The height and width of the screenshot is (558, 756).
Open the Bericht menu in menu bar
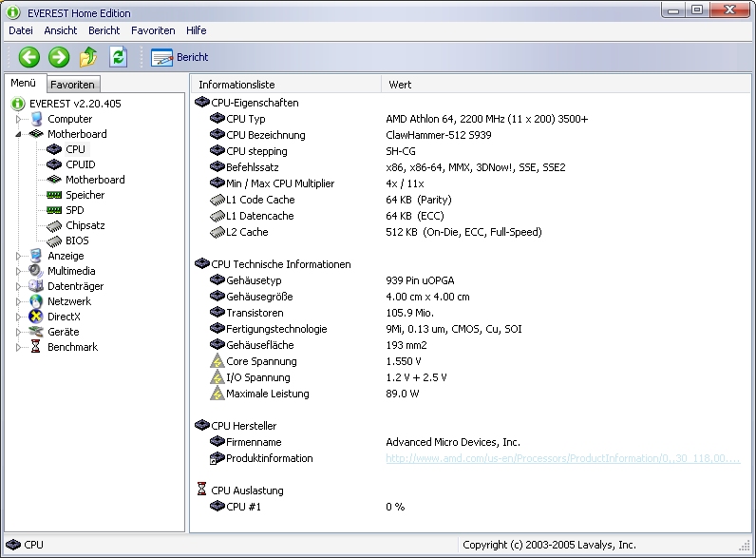click(x=104, y=30)
